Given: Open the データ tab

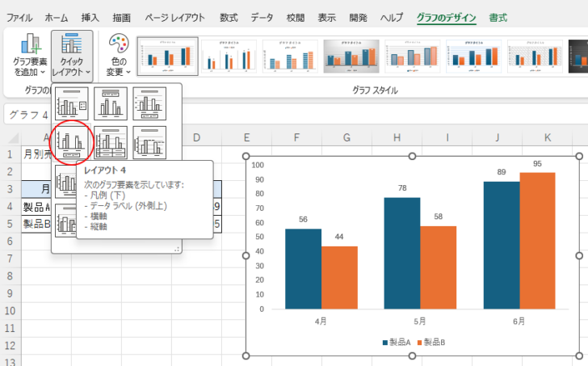Looking at the screenshot, I should tap(262, 18).
